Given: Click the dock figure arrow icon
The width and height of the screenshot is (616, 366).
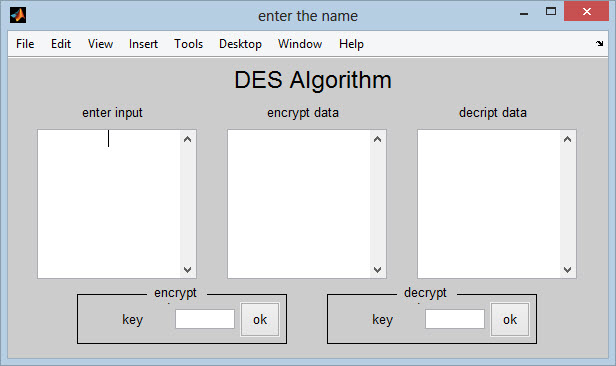Looking at the screenshot, I should click(x=600, y=44).
